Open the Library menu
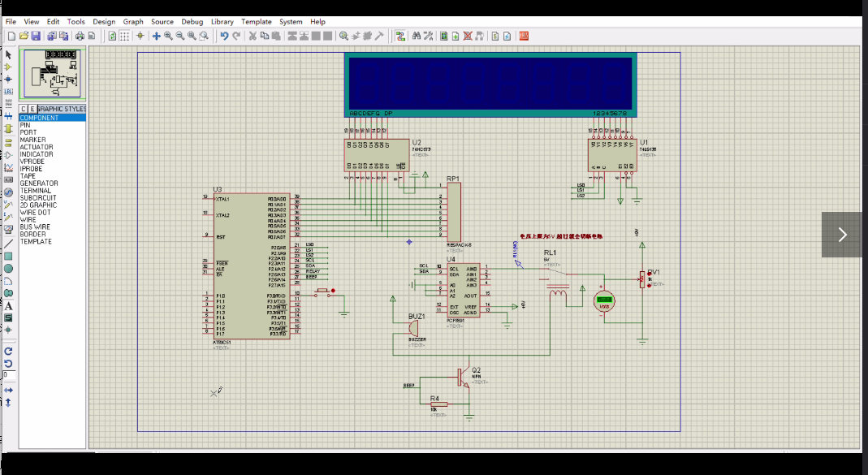Image resolution: width=868 pixels, height=475 pixels. pyautogui.click(x=222, y=22)
